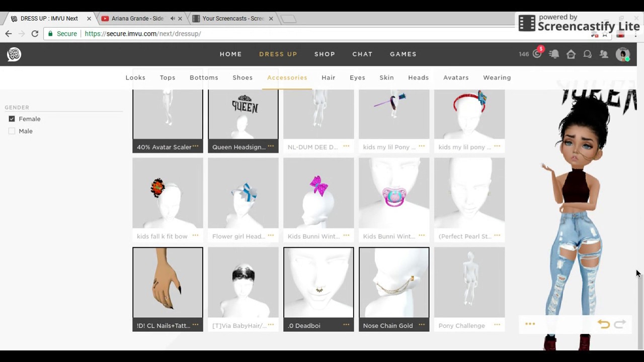Uncheck the Female gender checkbox
This screenshot has width=644, height=362.
[x=12, y=119]
